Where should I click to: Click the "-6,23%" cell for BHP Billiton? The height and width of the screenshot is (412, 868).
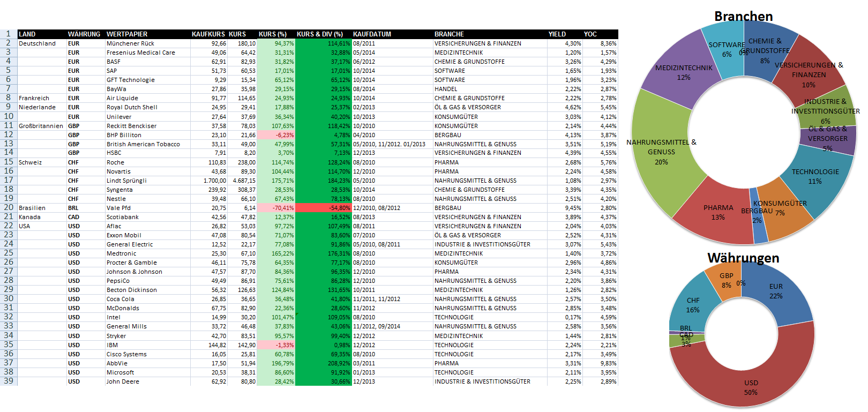276,135
